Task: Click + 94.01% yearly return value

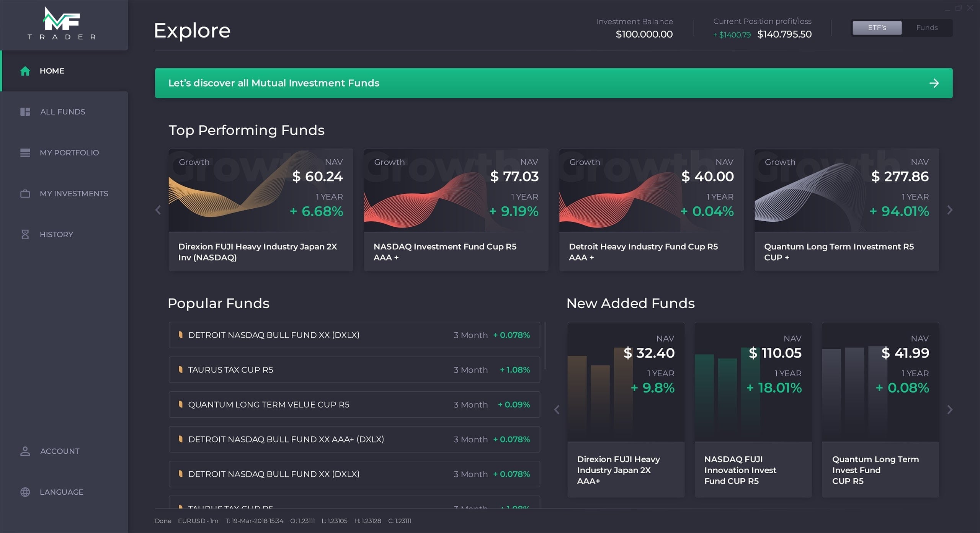Action: (x=899, y=211)
